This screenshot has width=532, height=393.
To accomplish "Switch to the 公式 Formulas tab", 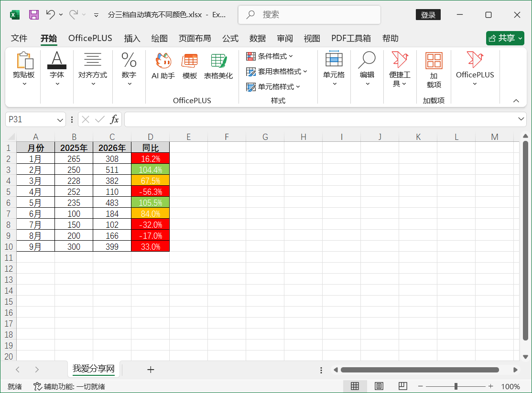I will click(230, 38).
